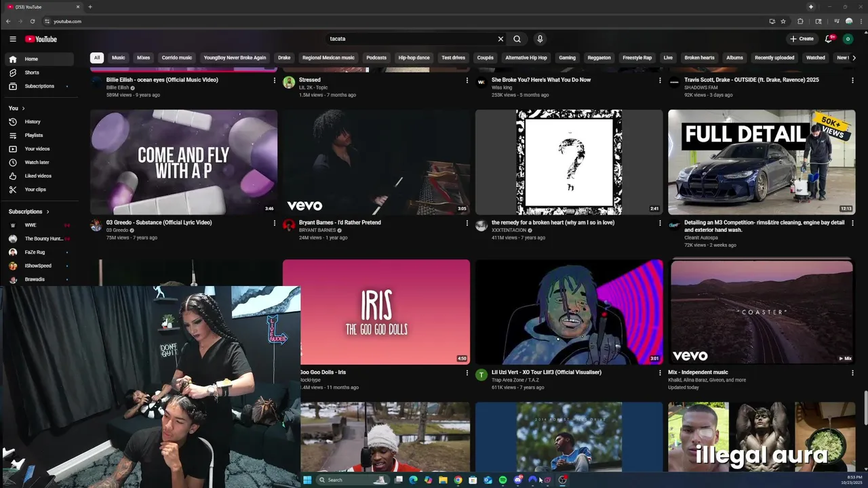This screenshot has height=488, width=868.
Task: Open more options for 03 Greedo Substance
Action: point(274,222)
